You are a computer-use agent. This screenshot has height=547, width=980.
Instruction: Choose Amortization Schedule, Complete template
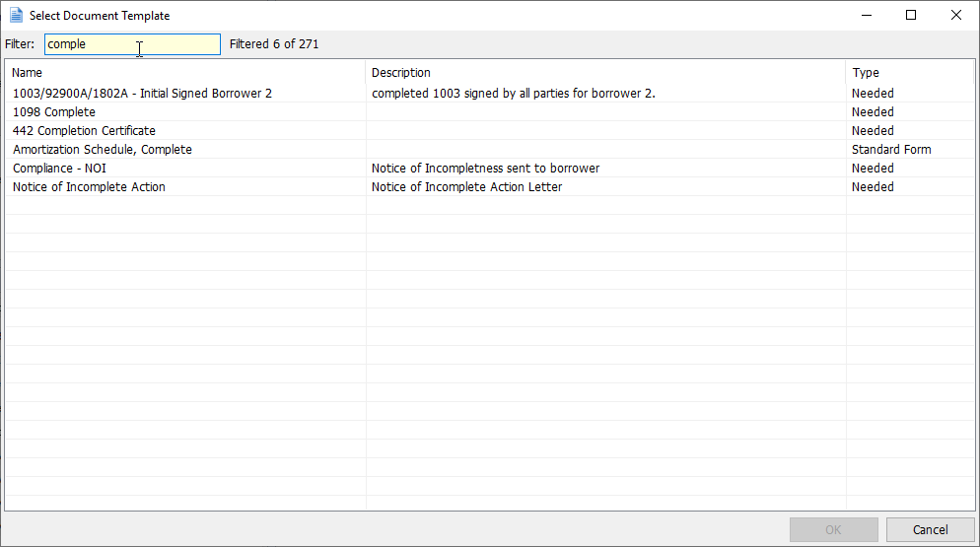[489, 150]
